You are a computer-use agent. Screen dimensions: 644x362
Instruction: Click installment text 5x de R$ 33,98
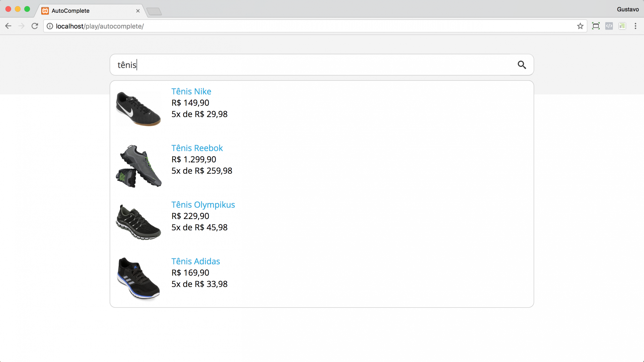[199, 284]
